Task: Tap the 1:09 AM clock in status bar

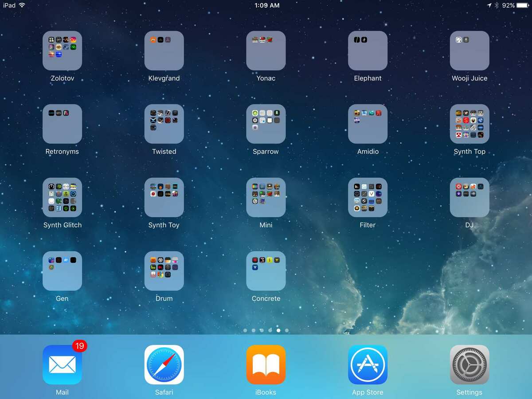Action: click(267, 5)
